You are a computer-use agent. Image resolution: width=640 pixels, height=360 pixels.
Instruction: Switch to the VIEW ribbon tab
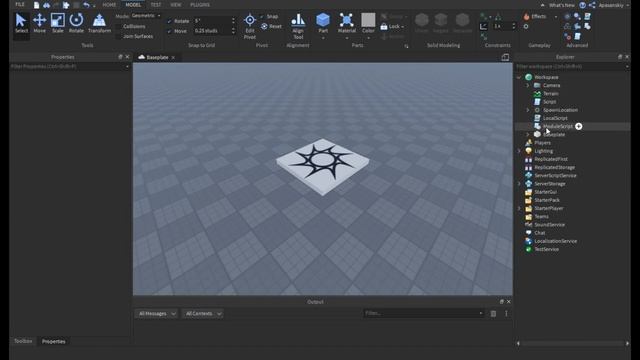pos(176,5)
